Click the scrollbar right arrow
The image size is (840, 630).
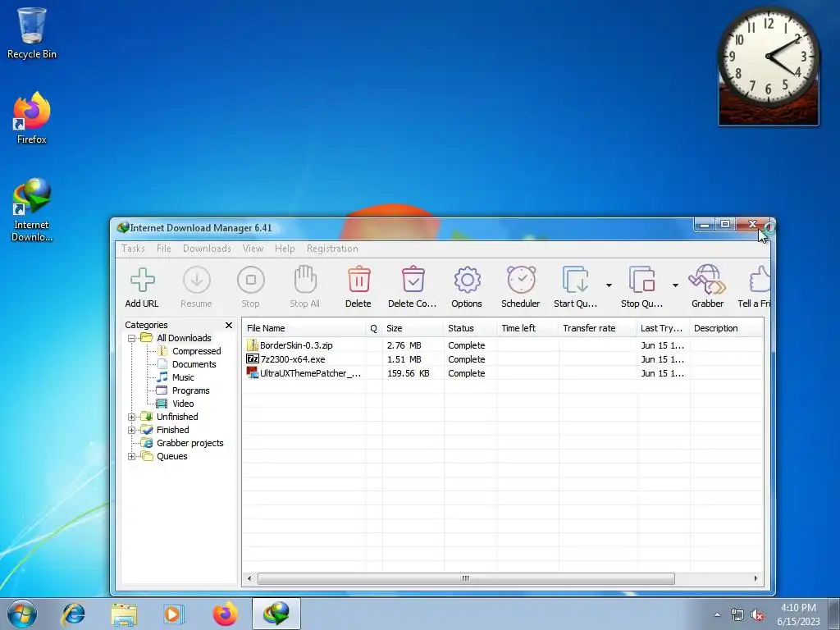click(756, 578)
